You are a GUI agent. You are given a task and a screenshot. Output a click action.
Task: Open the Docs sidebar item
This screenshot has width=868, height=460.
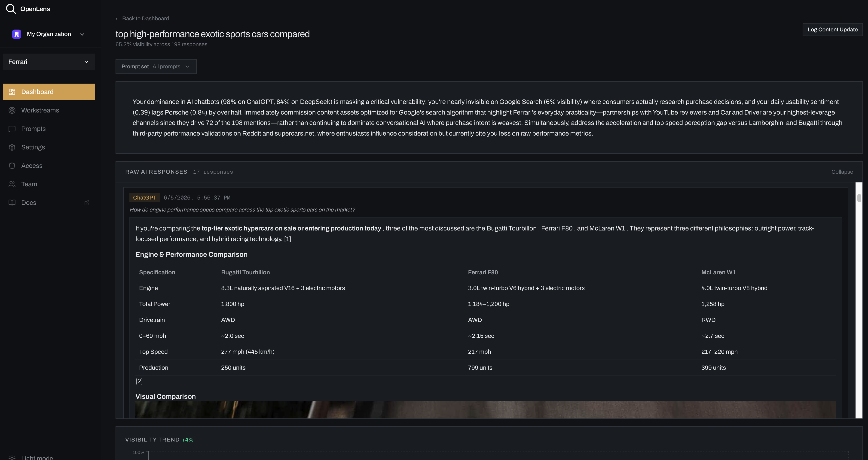(x=49, y=203)
